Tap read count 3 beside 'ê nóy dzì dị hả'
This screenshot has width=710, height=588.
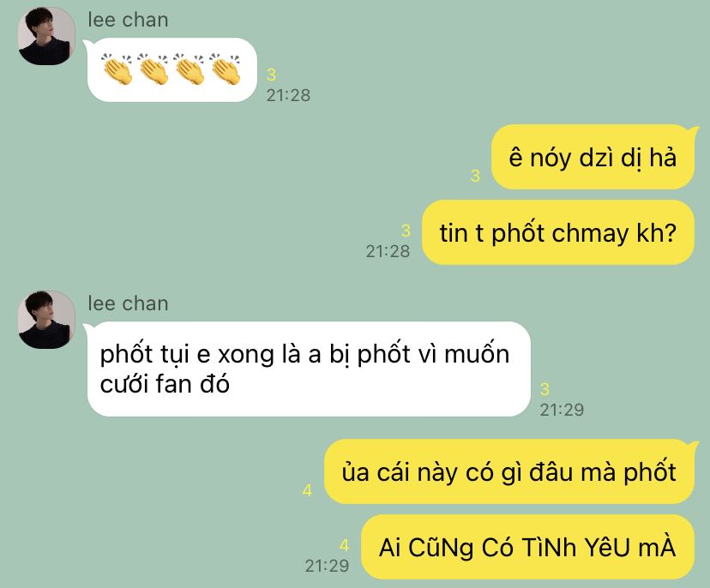475,176
